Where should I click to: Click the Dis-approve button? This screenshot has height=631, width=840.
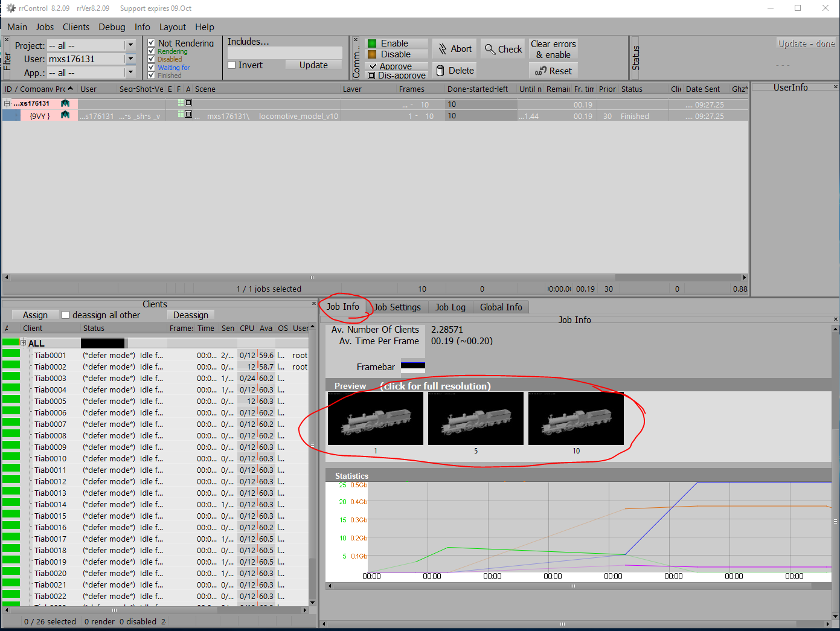(397, 75)
